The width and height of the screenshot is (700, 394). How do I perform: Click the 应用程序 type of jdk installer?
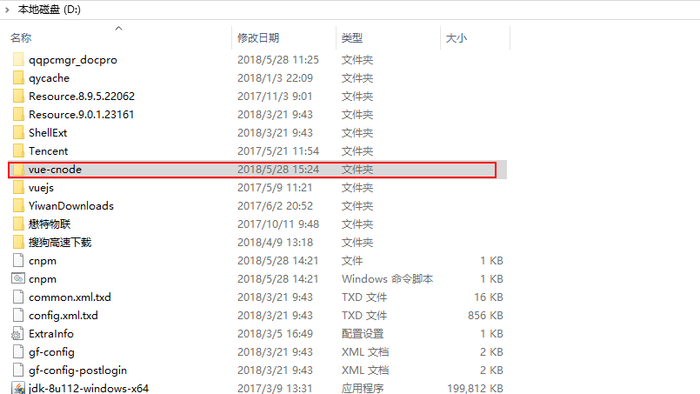click(362, 388)
